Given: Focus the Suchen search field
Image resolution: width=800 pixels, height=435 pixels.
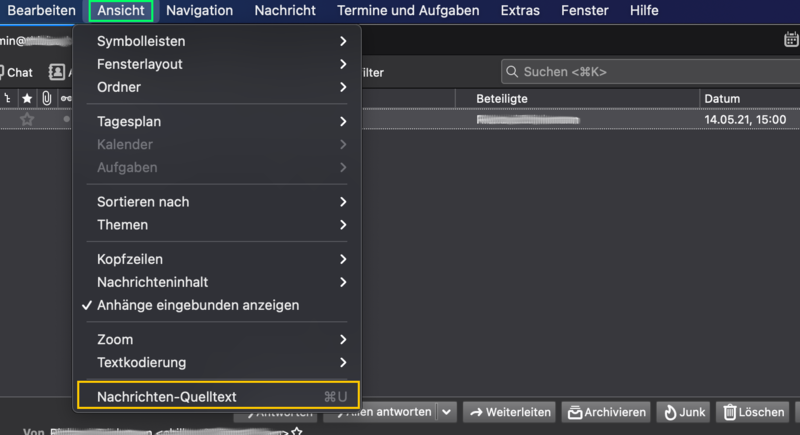Looking at the screenshot, I should (651, 72).
